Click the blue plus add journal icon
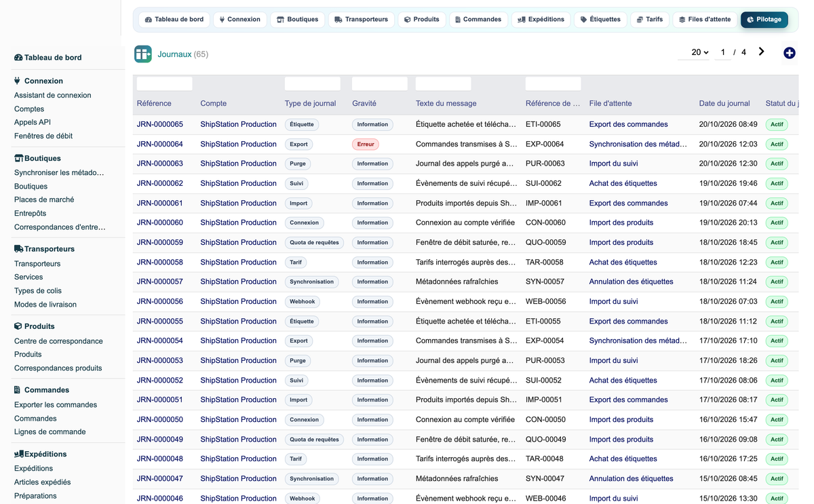 (x=790, y=53)
